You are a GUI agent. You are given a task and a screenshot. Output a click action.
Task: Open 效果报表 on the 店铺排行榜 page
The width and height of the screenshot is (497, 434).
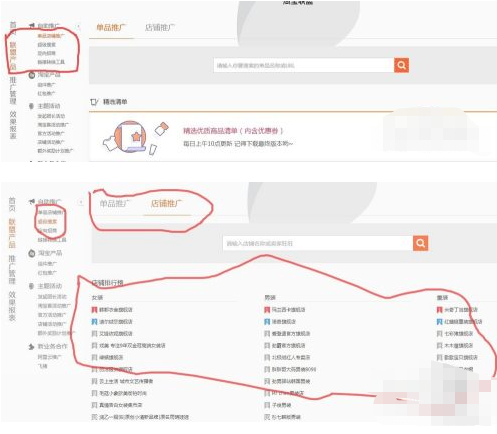[12, 305]
